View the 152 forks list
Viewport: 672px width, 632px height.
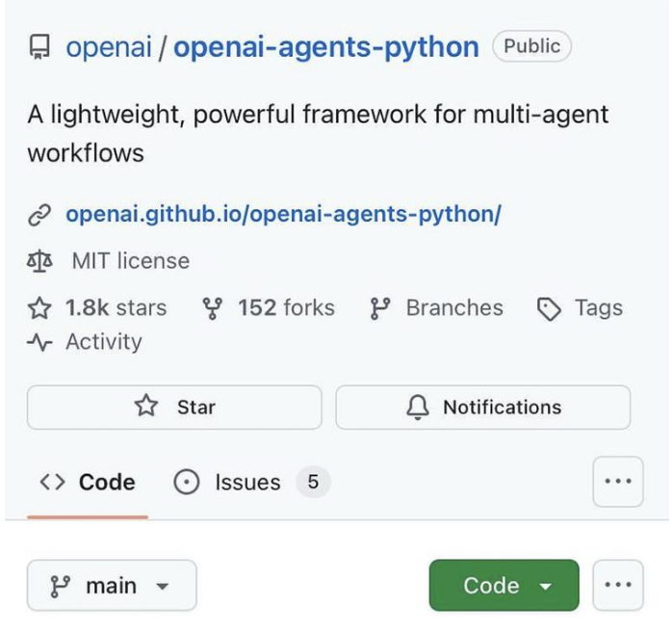coord(285,308)
